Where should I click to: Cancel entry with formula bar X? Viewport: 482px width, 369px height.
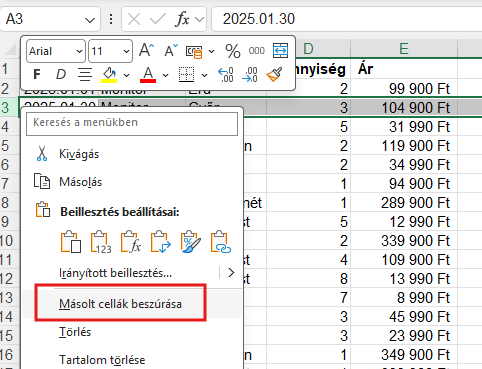(134, 19)
